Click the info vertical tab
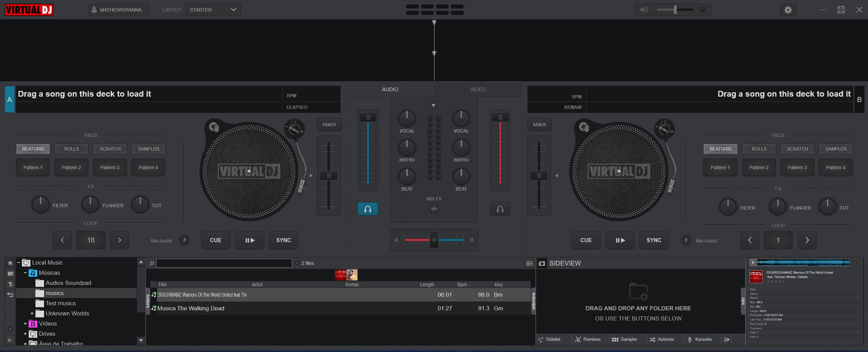 coord(743,301)
